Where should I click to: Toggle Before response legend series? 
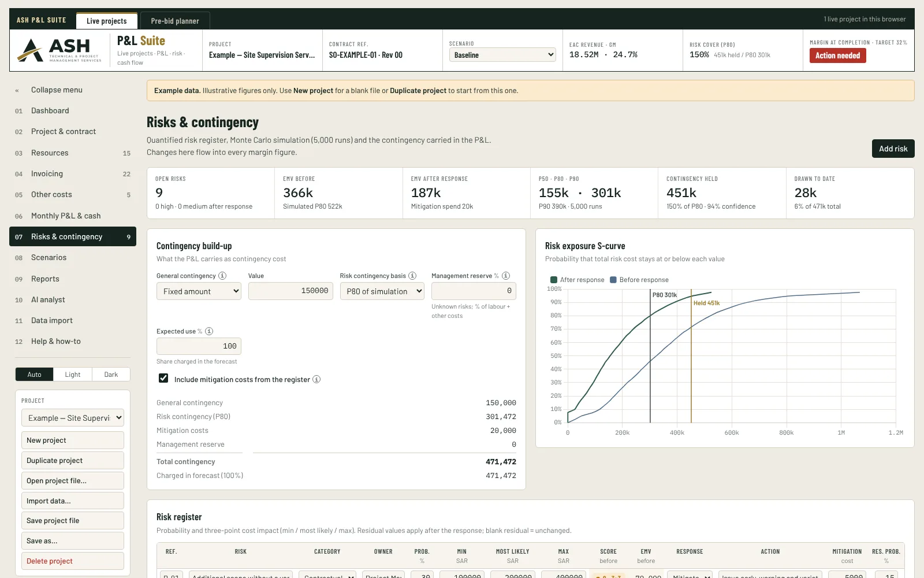(x=639, y=280)
